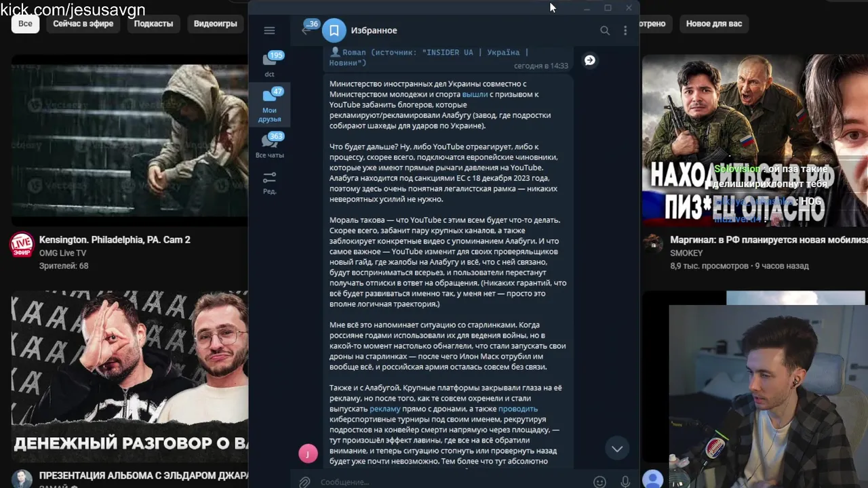Select the Новое для вас chip

click(714, 24)
